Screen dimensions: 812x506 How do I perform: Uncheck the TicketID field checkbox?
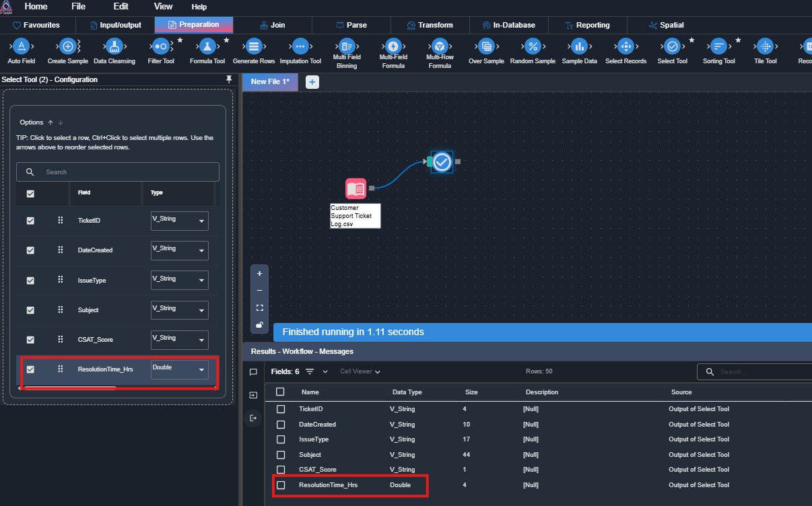coord(30,221)
